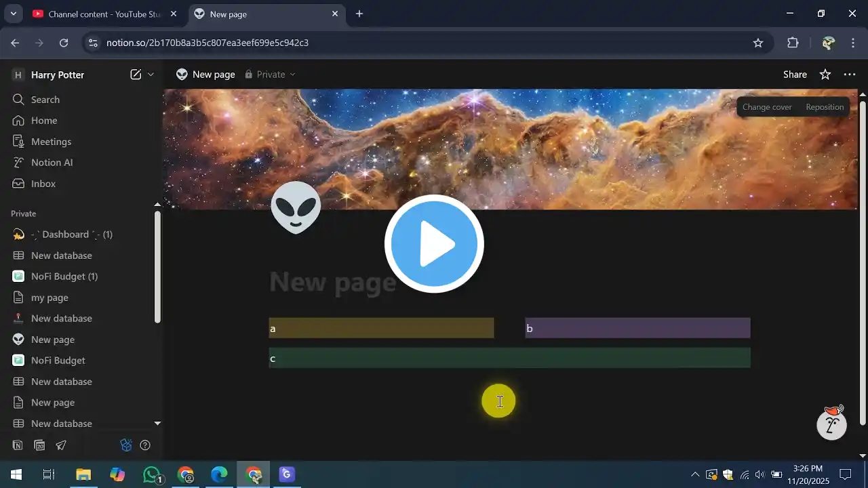
Task: Open Notion AI from the sidebar
Action: point(52,163)
